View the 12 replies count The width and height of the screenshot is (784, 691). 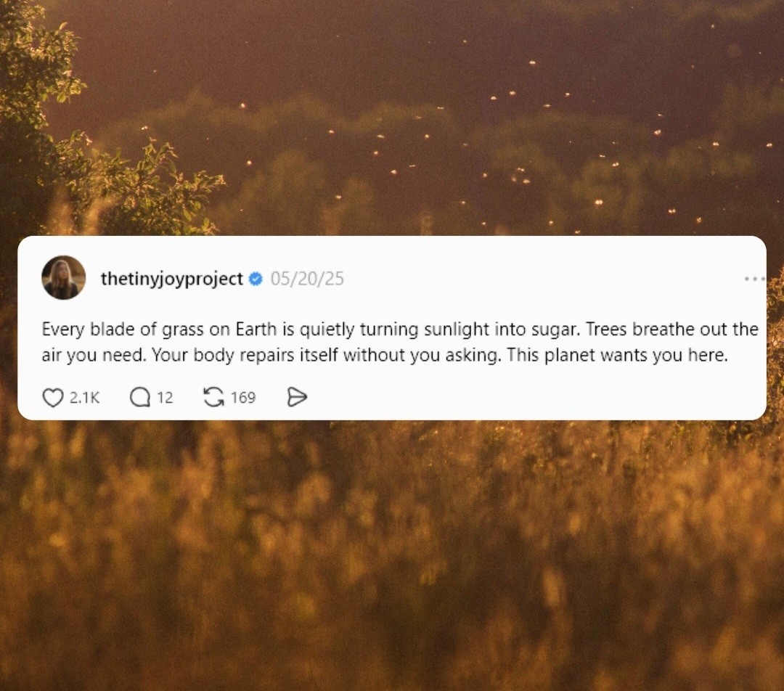[165, 398]
